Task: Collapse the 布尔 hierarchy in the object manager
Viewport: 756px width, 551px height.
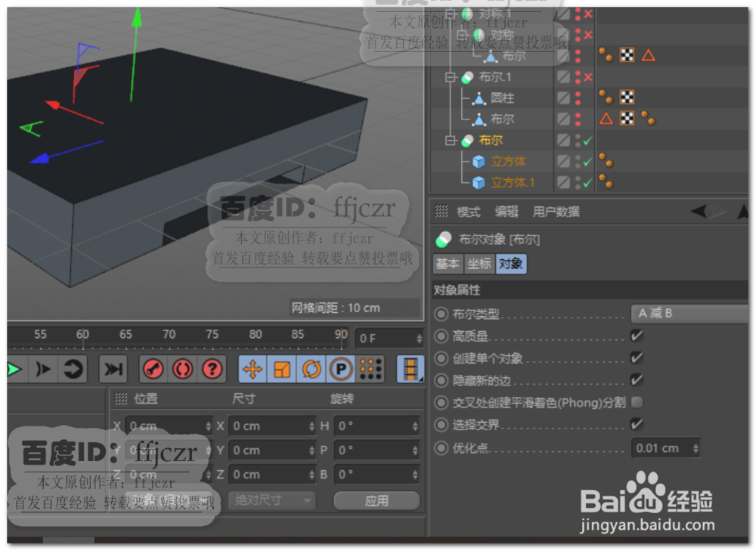Action: pos(450,140)
